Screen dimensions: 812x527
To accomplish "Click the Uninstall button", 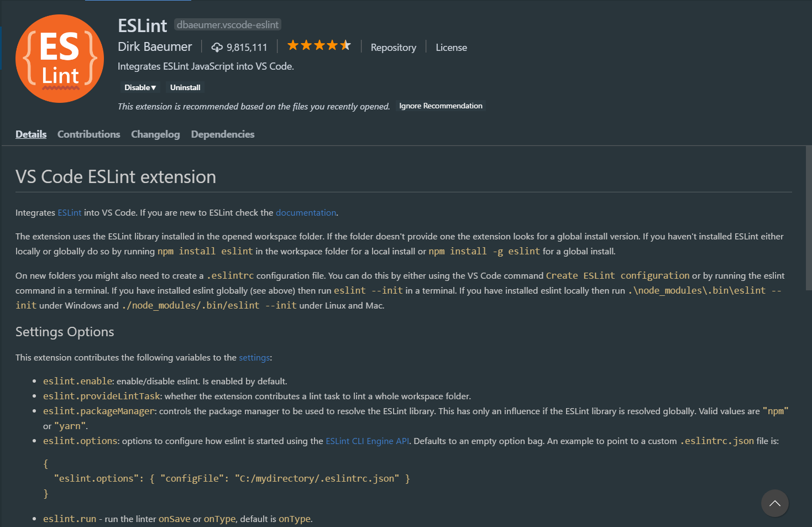I will point(185,87).
